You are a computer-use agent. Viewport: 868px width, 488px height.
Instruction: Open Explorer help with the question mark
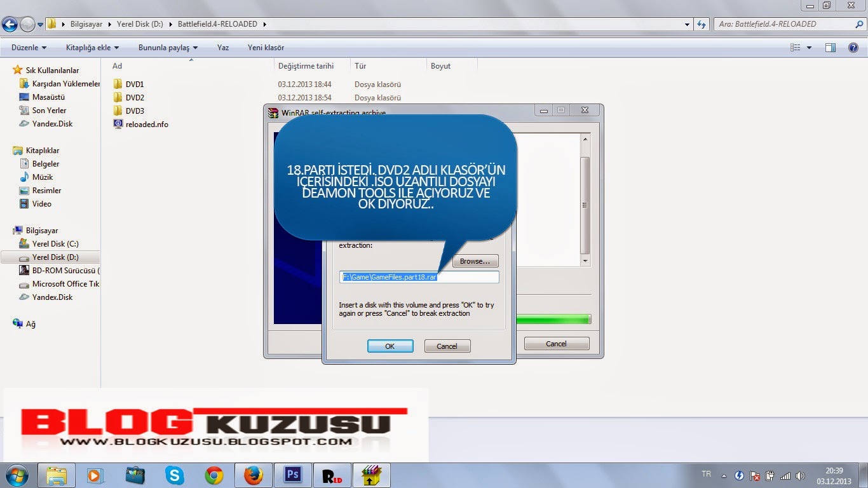pos(853,48)
